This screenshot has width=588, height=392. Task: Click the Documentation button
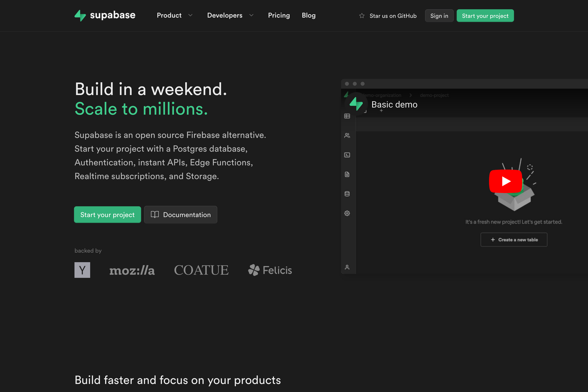(181, 215)
